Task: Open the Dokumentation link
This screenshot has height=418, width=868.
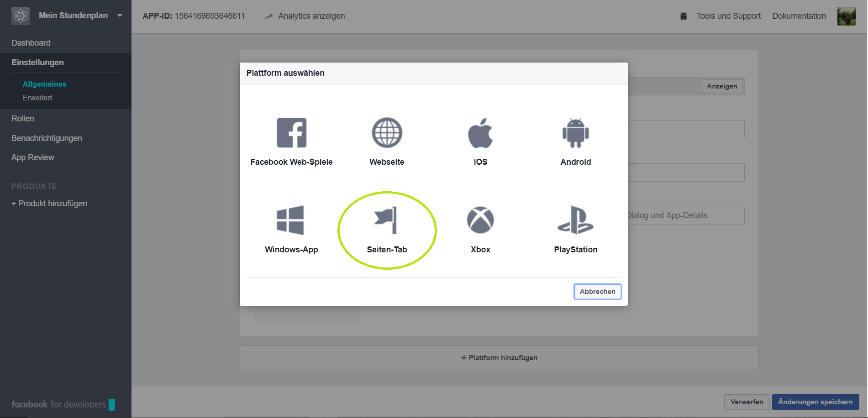Action: click(799, 16)
